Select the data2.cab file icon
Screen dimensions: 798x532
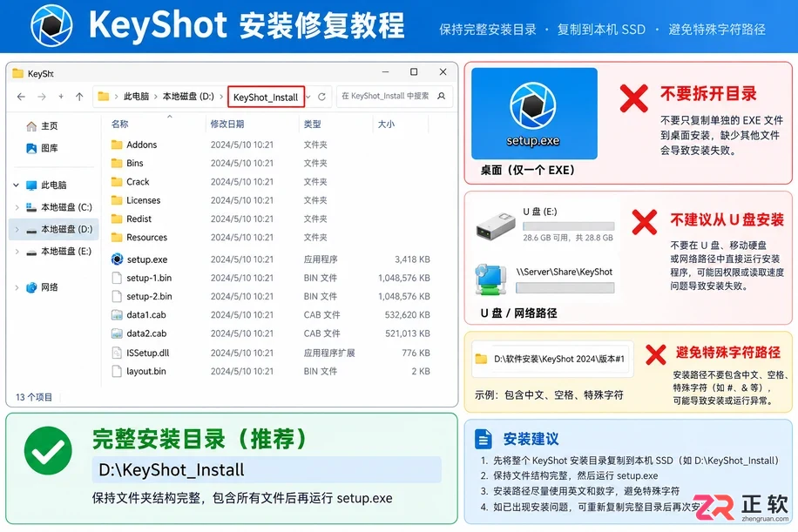click(x=117, y=333)
